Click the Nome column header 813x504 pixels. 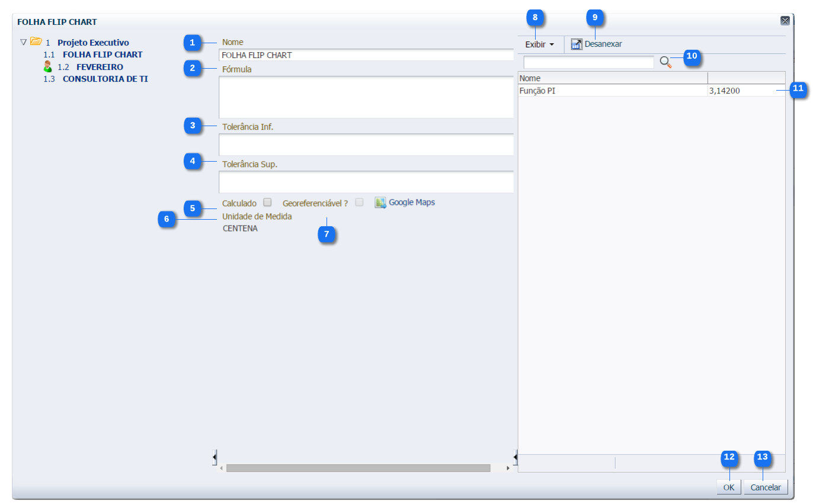click(x=613, y=78)
